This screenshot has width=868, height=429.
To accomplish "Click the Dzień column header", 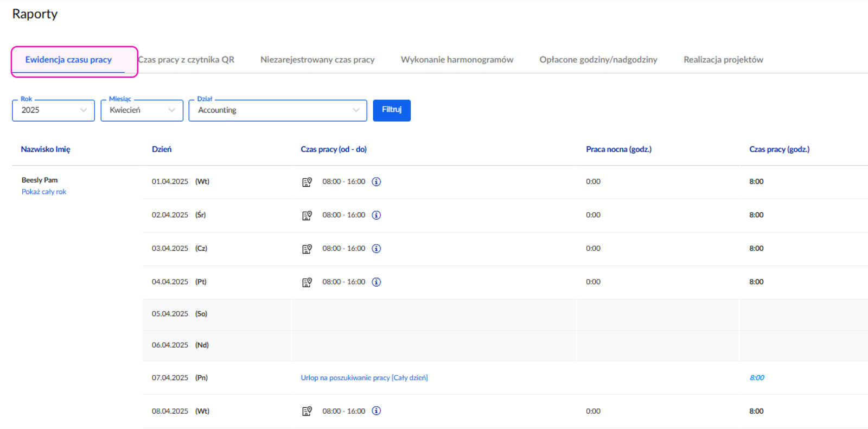I will click(162, 149).
